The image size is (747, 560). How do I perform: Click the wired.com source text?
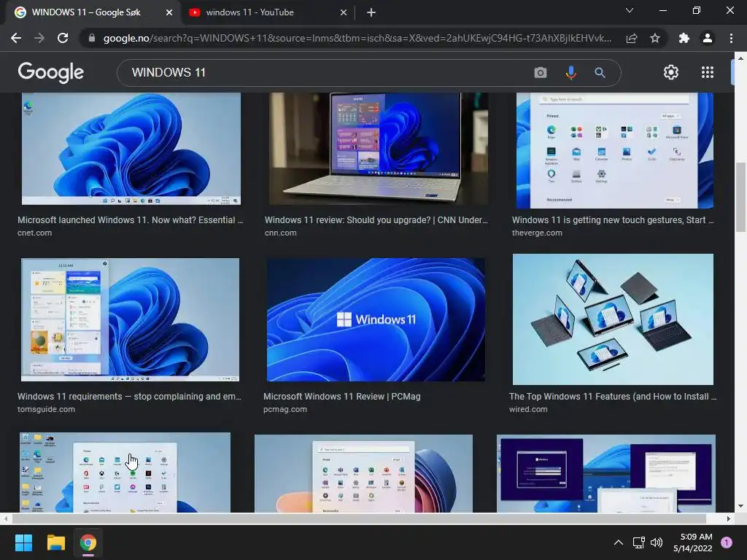[x=528, y=409]
